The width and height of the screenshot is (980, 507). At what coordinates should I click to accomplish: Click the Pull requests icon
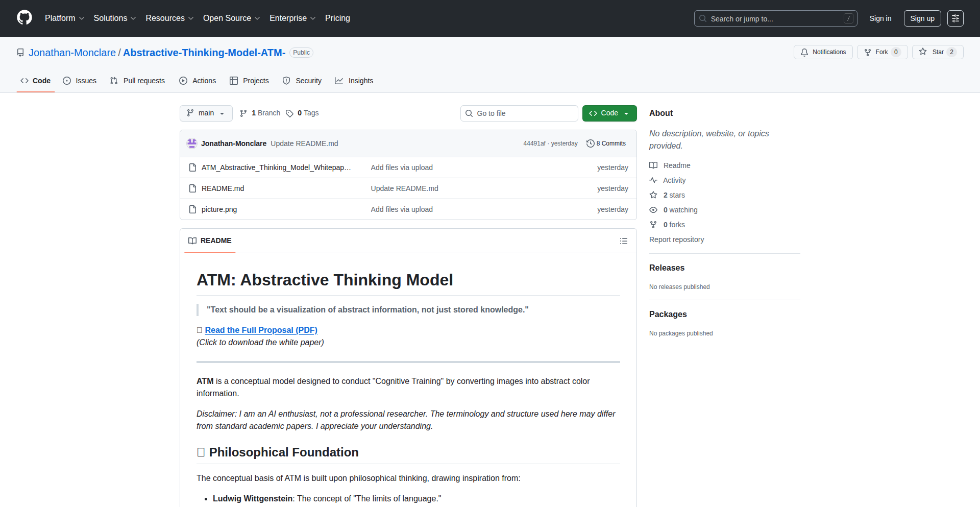pos(114,81)
